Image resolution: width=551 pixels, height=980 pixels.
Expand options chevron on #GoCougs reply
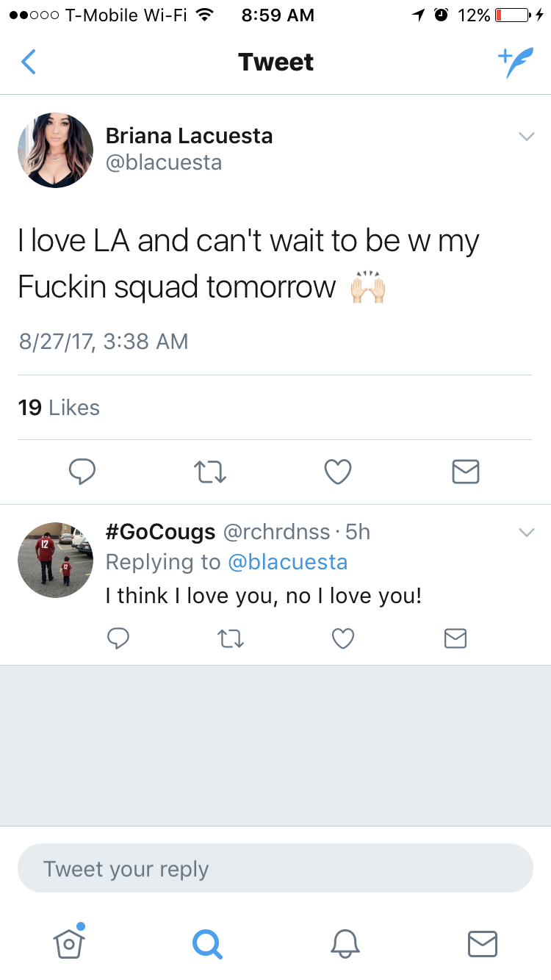click(526, 533)
